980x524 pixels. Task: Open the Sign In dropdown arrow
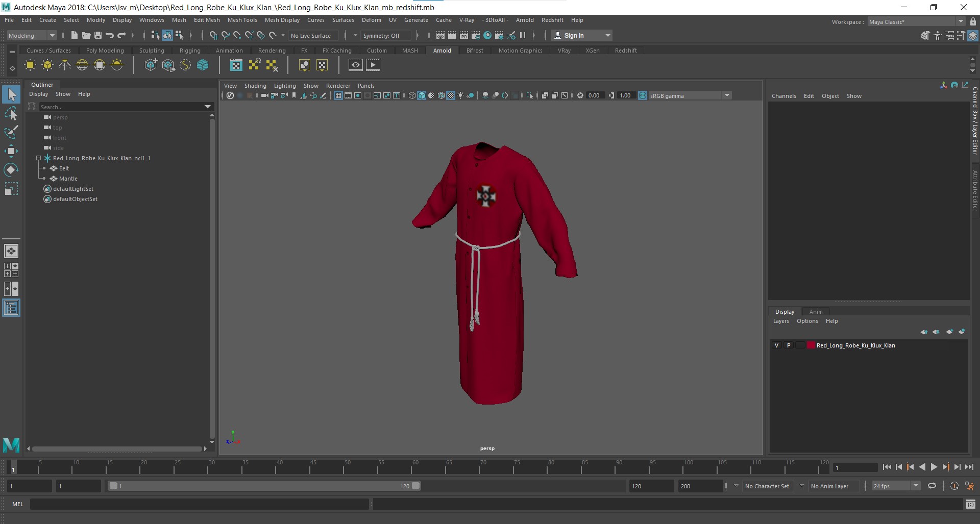[607, 35]
